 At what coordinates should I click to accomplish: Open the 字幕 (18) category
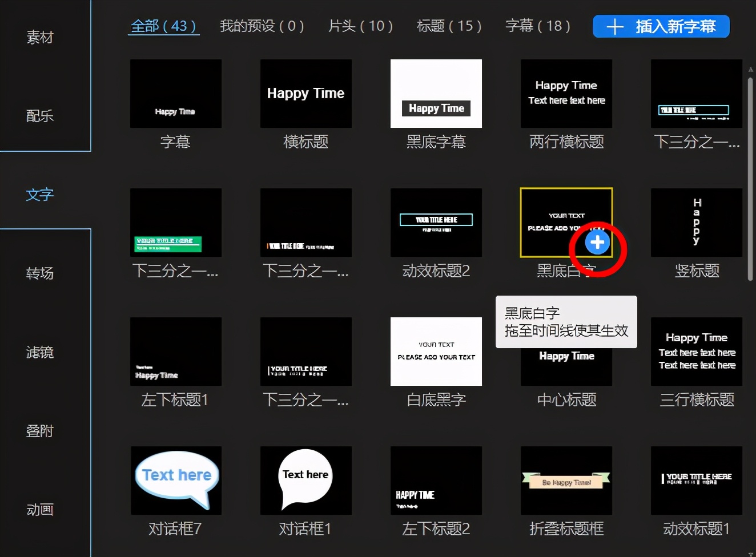(537, 26)
